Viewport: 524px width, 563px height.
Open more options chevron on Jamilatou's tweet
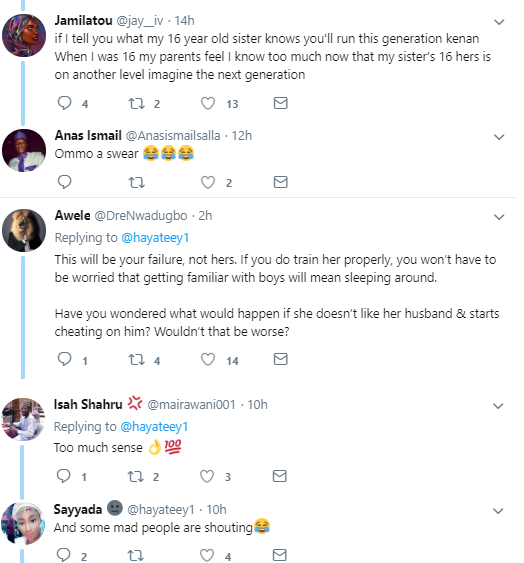499,22
